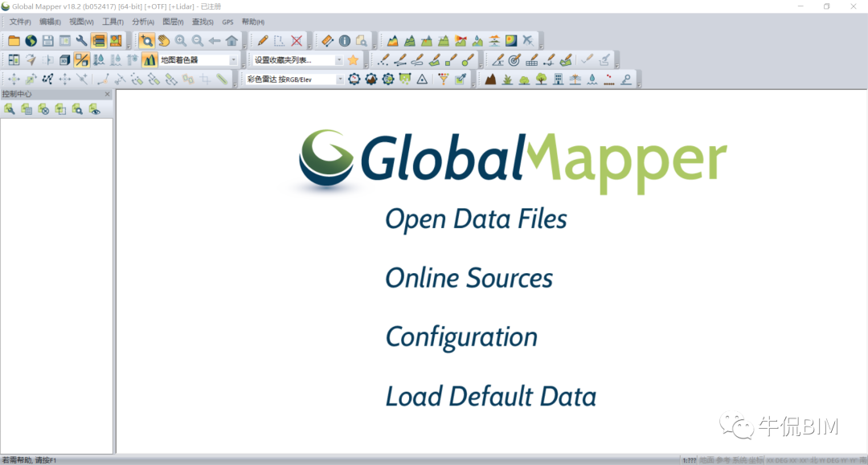Click the Configuration link
Viewport: 868px width, 465px height.
coord(461,337)
